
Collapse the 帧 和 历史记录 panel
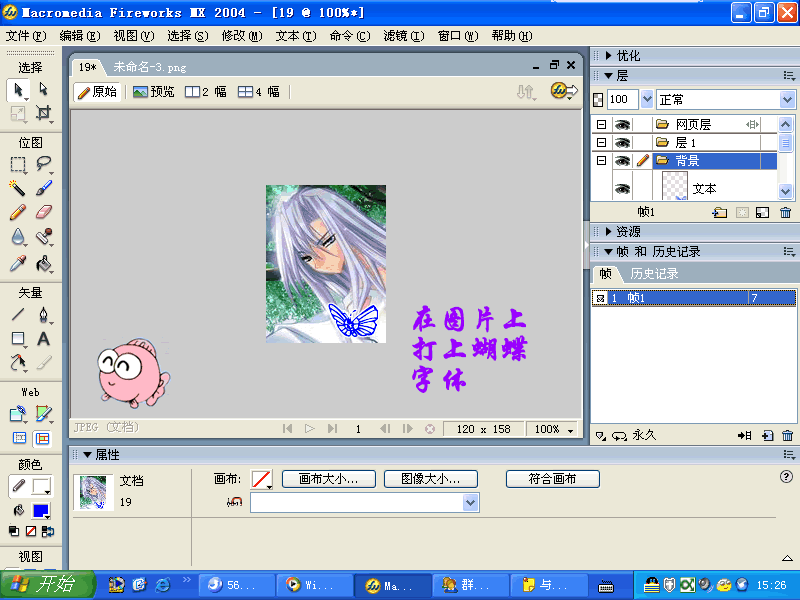click(608, 252)
